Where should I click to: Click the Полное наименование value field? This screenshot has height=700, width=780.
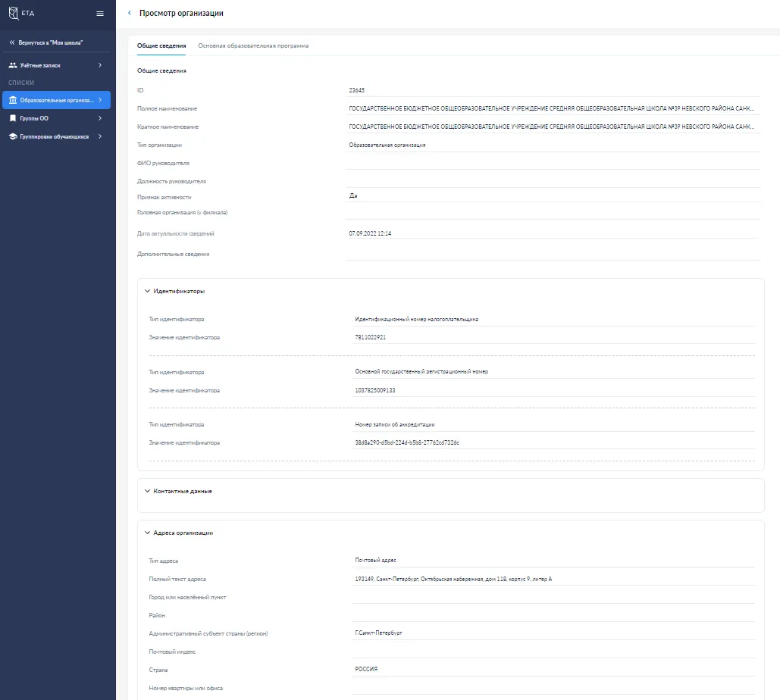[x=552, y=108]
